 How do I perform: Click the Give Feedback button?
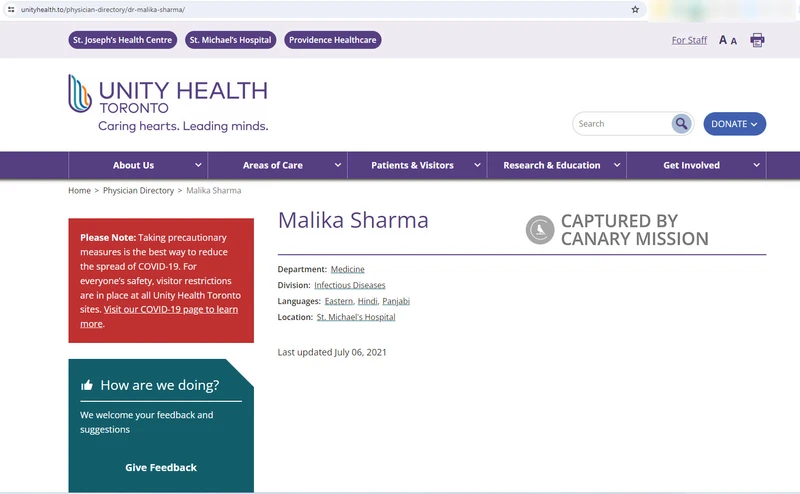[x=161, y=467]
